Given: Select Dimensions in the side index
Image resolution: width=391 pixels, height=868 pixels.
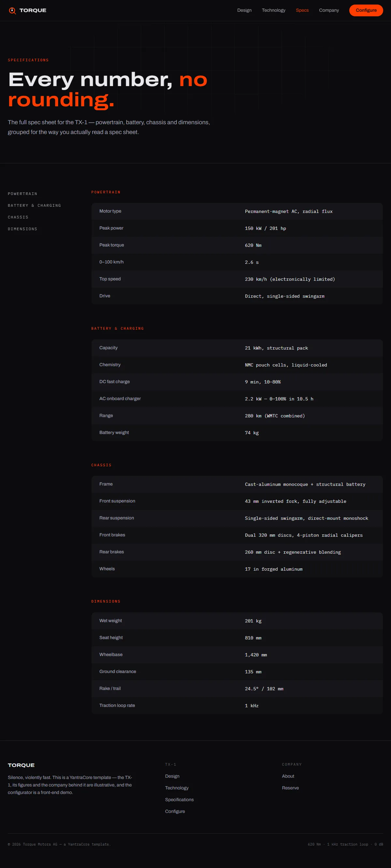Looking at the screenshot, I should (x=22, y=229).
